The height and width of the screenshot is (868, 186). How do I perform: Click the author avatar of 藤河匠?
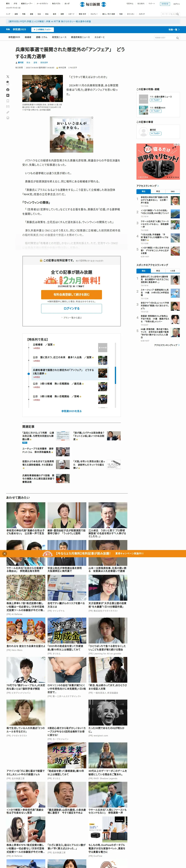pos(143,132)
